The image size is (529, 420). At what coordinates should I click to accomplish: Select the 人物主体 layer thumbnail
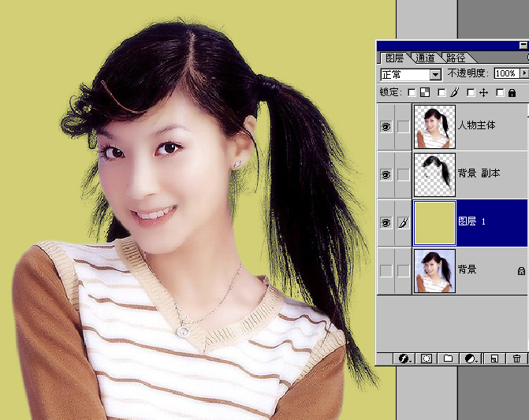coord(434,127)
